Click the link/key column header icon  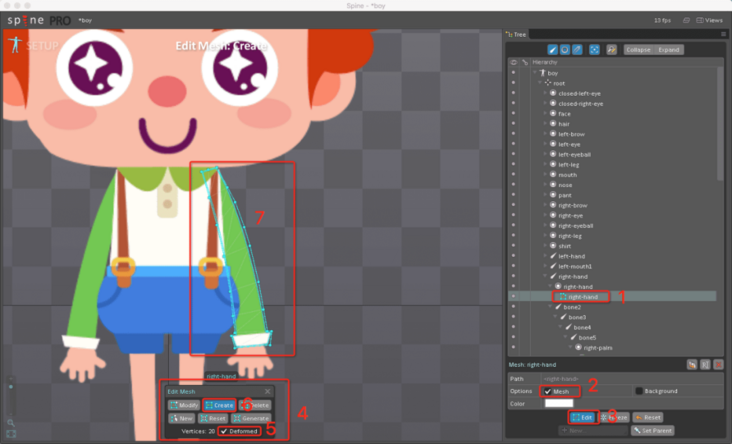(x=525, y=62)
